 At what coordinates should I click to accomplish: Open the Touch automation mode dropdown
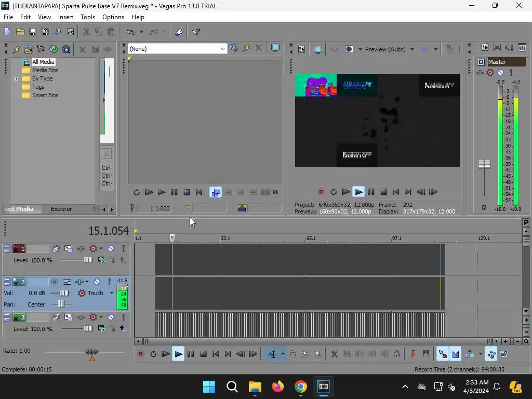coord(112,293)
